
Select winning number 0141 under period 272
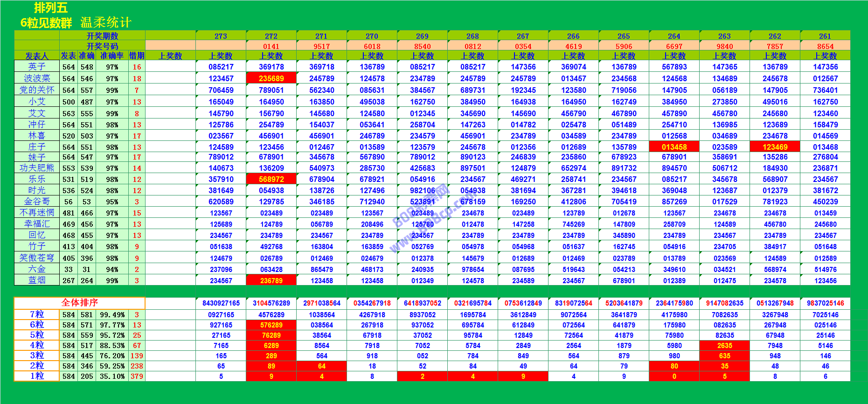tap(271, 46)
